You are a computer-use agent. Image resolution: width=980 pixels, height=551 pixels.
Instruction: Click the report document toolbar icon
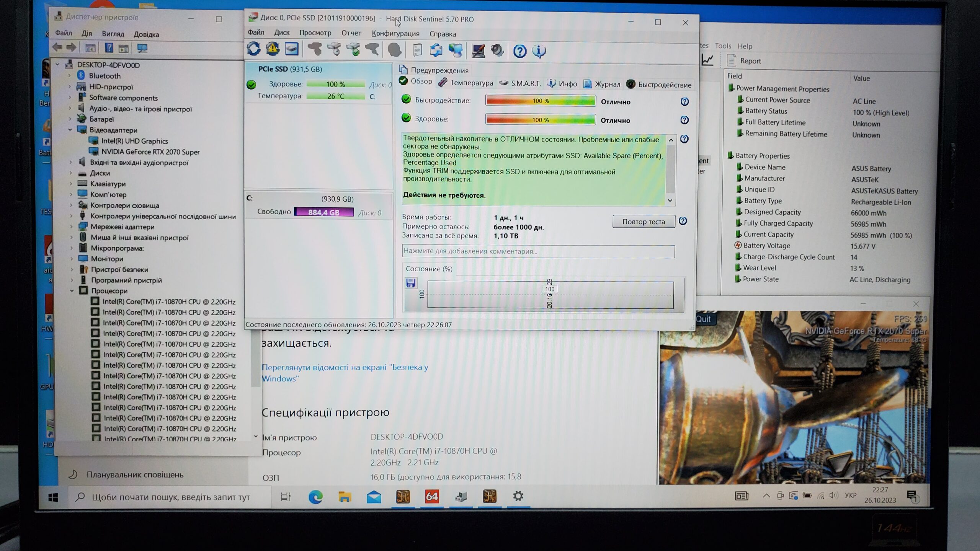pyautogui.click(x=417, y=50)
